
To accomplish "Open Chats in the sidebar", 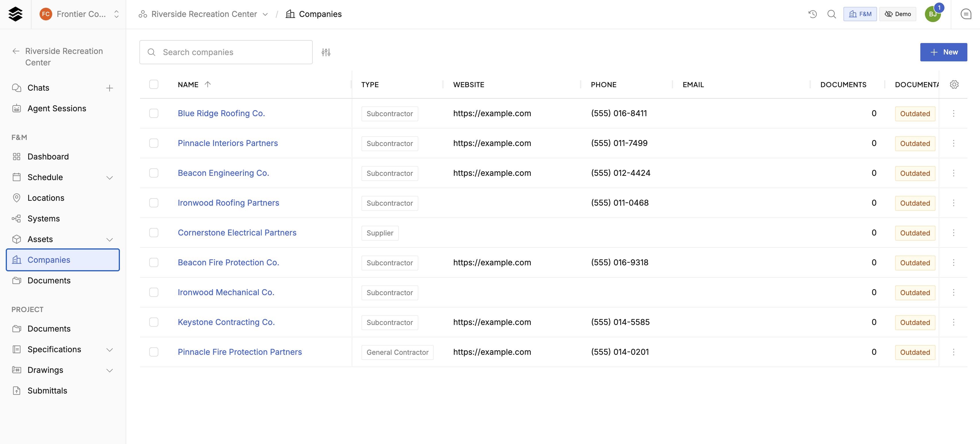I will pyautogui.click(x=38, y=88).
